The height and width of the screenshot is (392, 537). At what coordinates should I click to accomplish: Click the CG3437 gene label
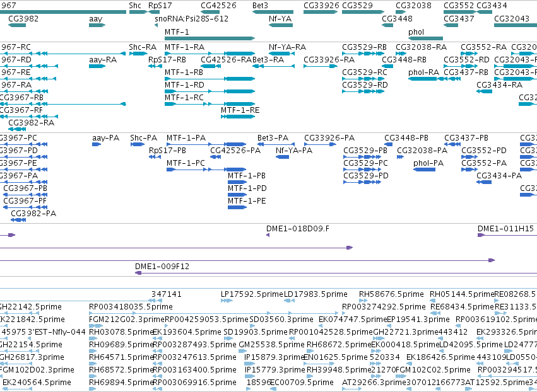(459, 19)
